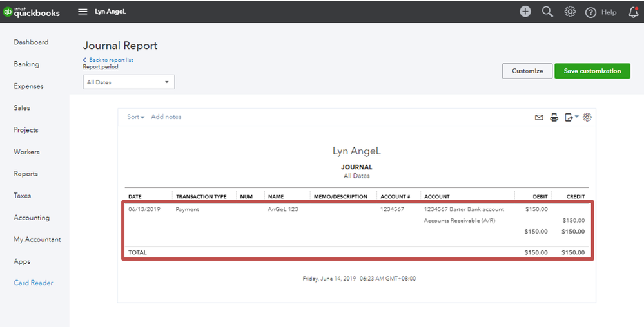Screen dimensions: 644x327
Task: Toggle the hamburger navigation menu
Action: [83, 12]
